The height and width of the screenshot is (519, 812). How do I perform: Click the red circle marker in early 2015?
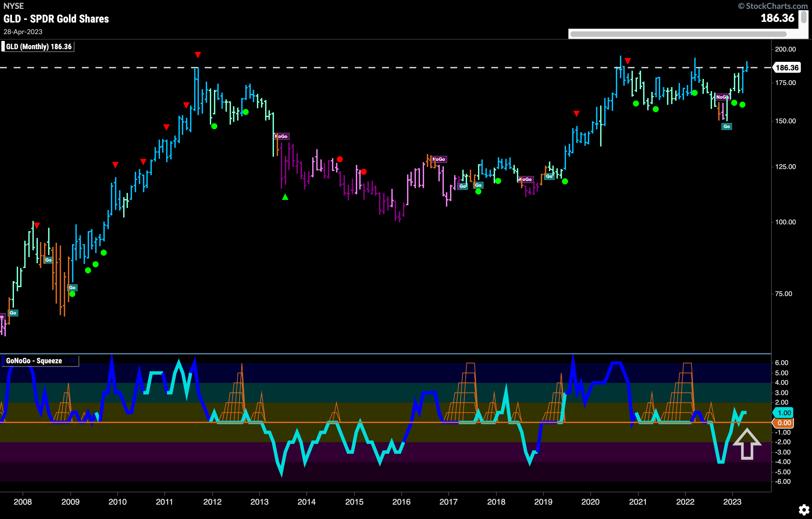tap(364, 172)
